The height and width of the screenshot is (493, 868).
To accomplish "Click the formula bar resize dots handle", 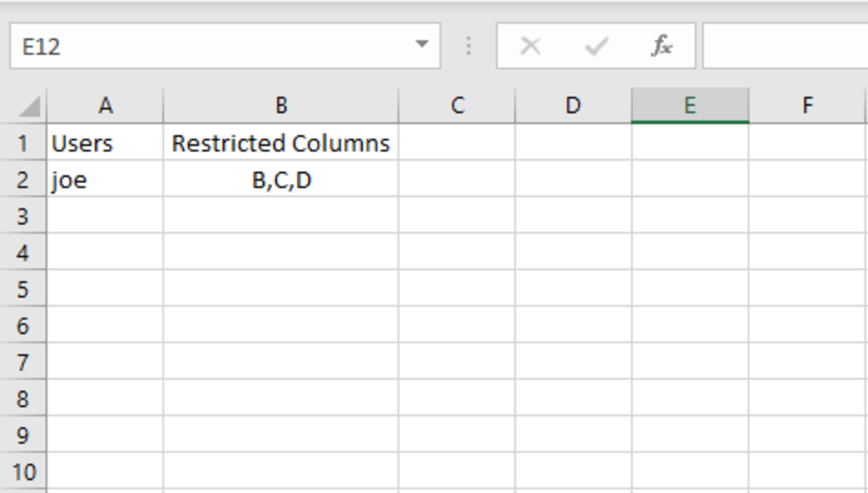I will point(469,46).
